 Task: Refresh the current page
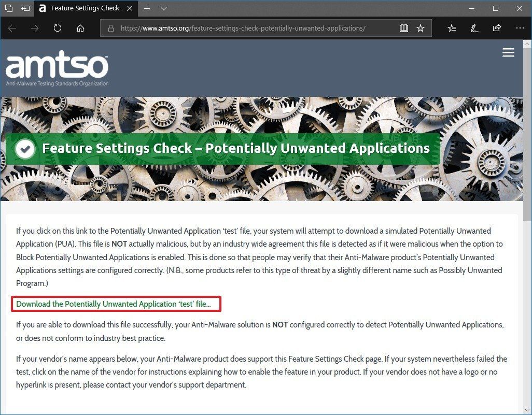[x=57, y=28]
